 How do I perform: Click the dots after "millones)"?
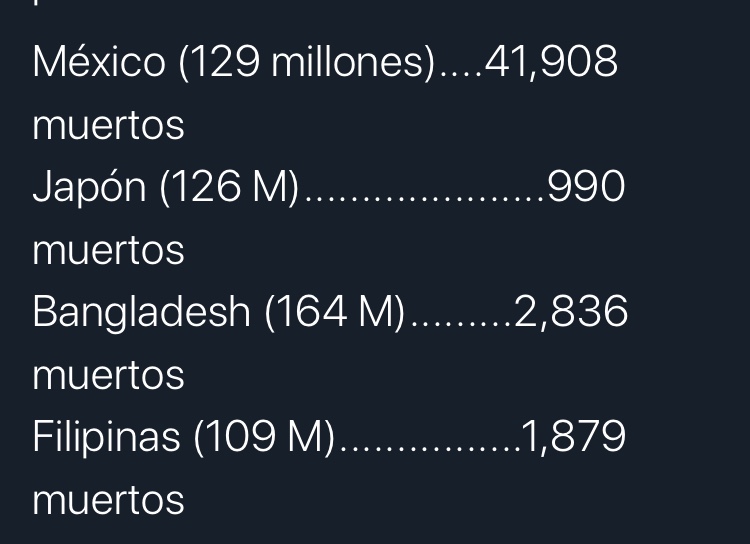coord(462,74)
